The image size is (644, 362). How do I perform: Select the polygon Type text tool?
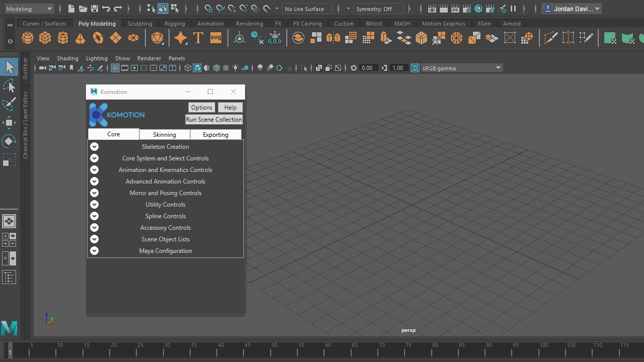198,38
